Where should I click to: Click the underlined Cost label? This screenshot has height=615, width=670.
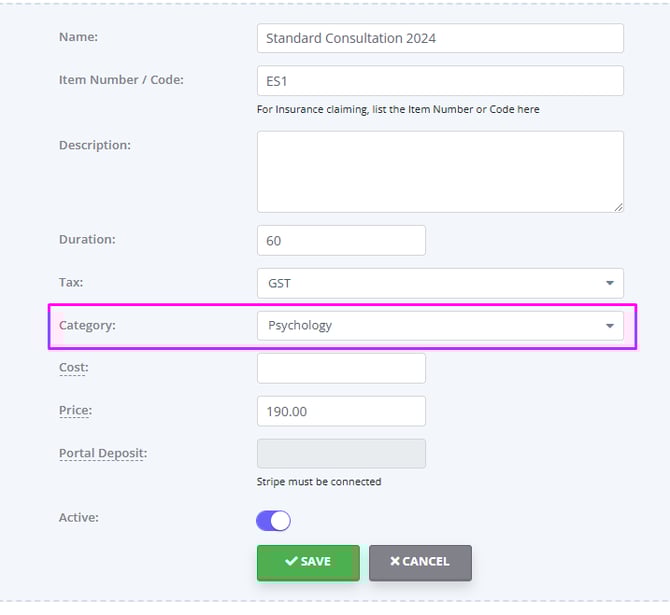[x=73, y=368]
